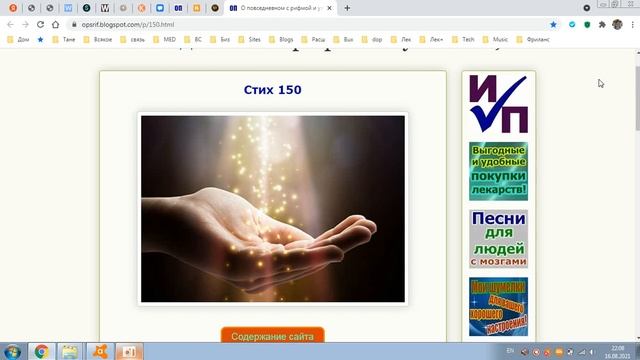Viewport: 640px width, 360px height.
Task: Switch to the tab with black W icon
Action: click(105, 8)
